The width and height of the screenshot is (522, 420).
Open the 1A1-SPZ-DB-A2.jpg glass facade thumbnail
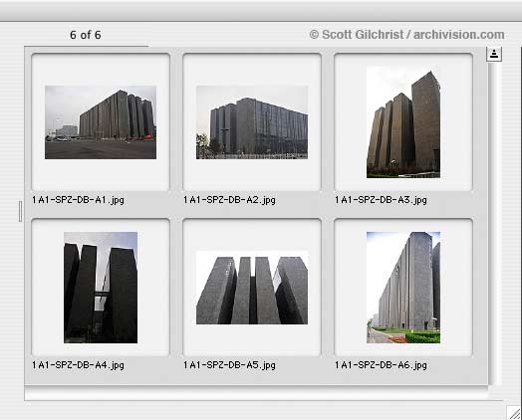pyautogui.click(x=252, y=122)
